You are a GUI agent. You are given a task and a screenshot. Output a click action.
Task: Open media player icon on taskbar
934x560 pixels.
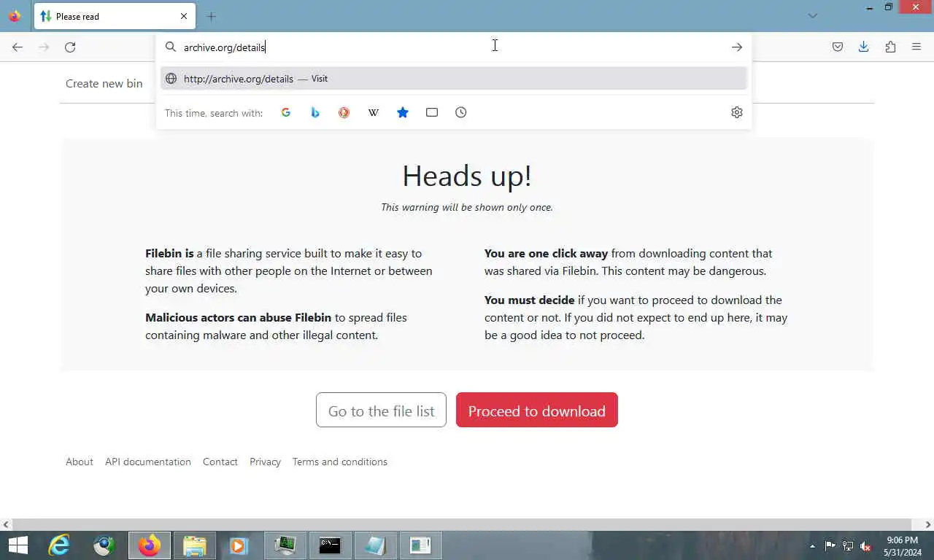tap(239, 545)
